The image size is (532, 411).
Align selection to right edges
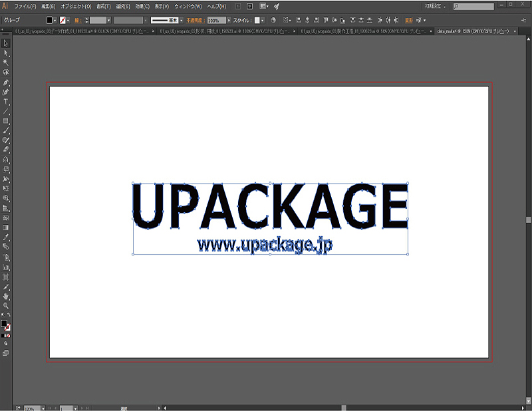point(317,21)
